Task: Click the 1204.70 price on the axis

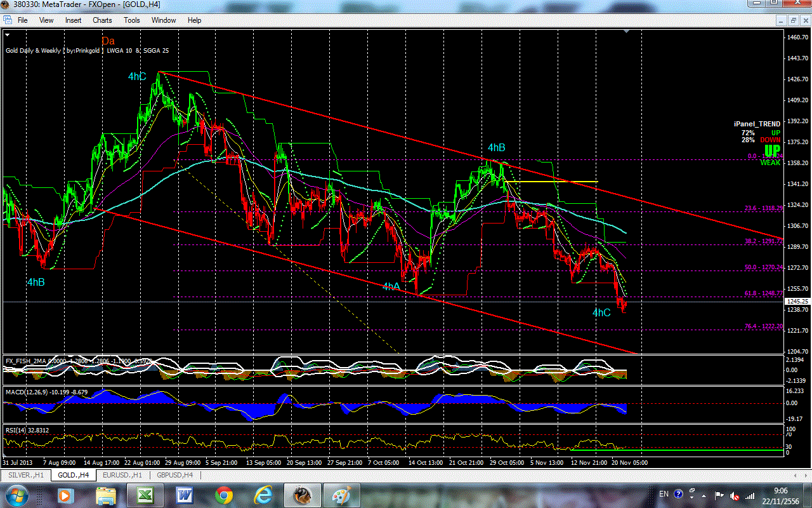Action: click(797, 351)
